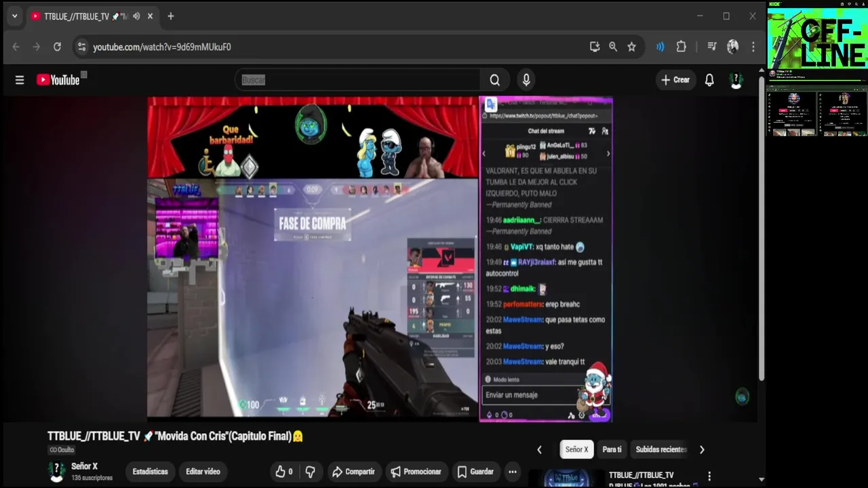Go forward in browser history
The image size is (868, 488).
tap(37, 47)
